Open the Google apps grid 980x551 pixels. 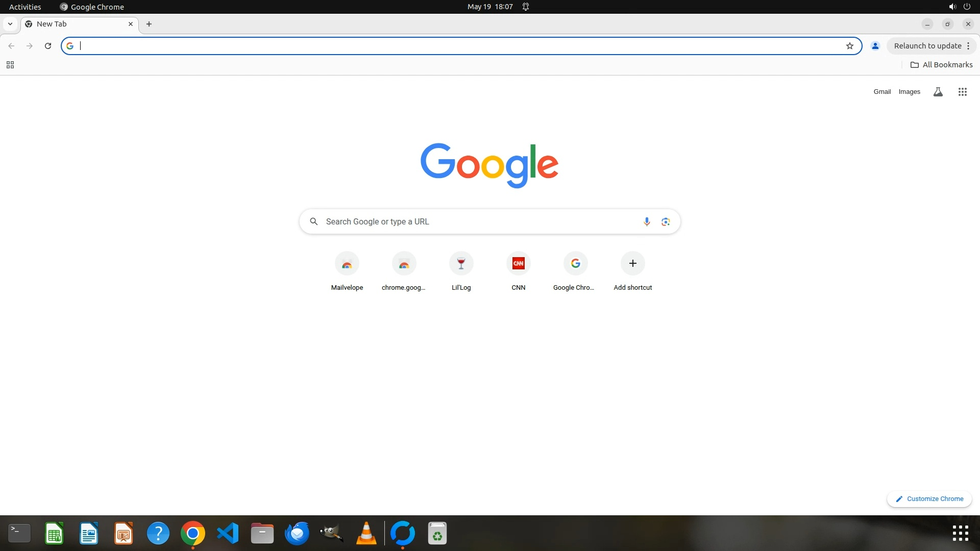click(x=962, y=92)
